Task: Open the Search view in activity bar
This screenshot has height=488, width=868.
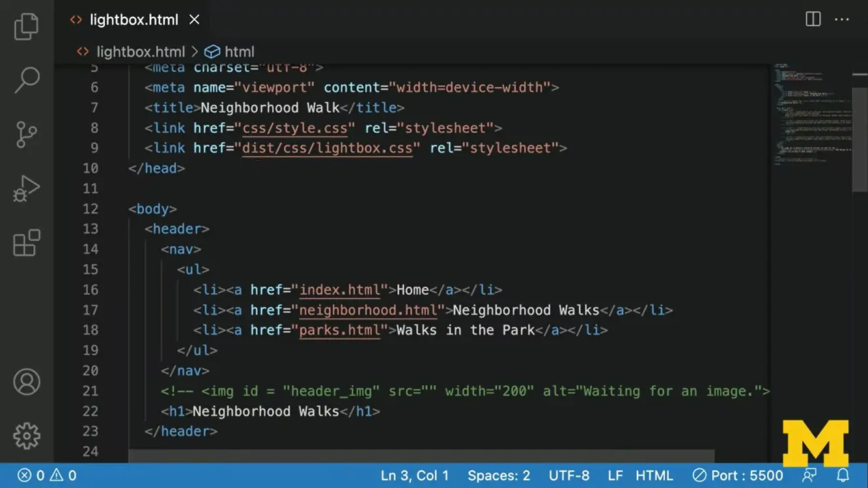Action: click(x=27, y=80)
